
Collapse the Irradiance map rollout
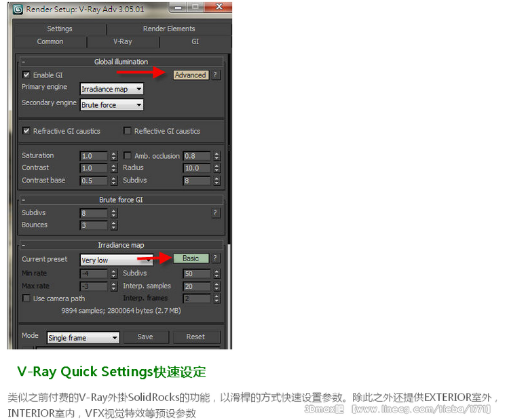point(23,245)
